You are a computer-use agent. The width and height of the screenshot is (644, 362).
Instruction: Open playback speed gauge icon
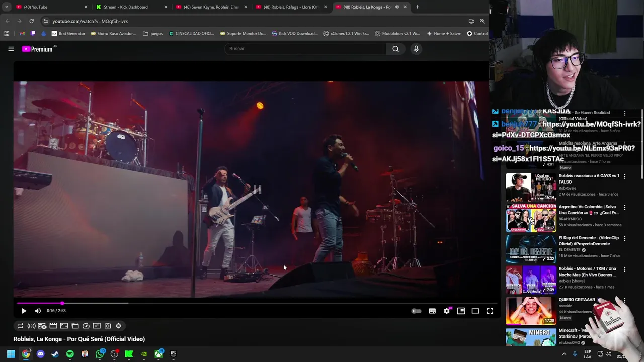(x=86, y=326)
